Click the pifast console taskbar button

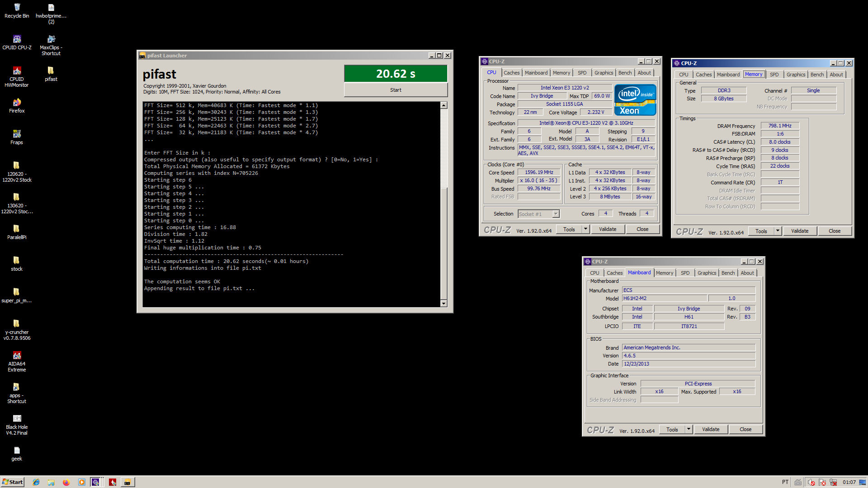point(127,482)
